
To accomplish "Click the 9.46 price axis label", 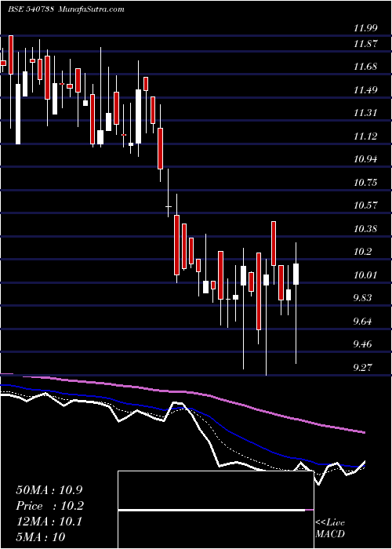I will pos(363,344).
